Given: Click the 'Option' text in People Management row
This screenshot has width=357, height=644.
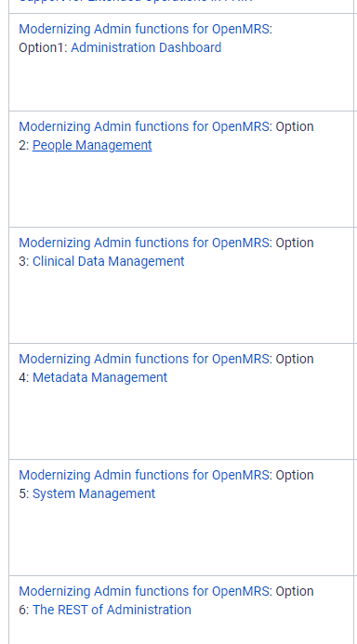Looking at the screenshot, I should [x=295, y=126].
